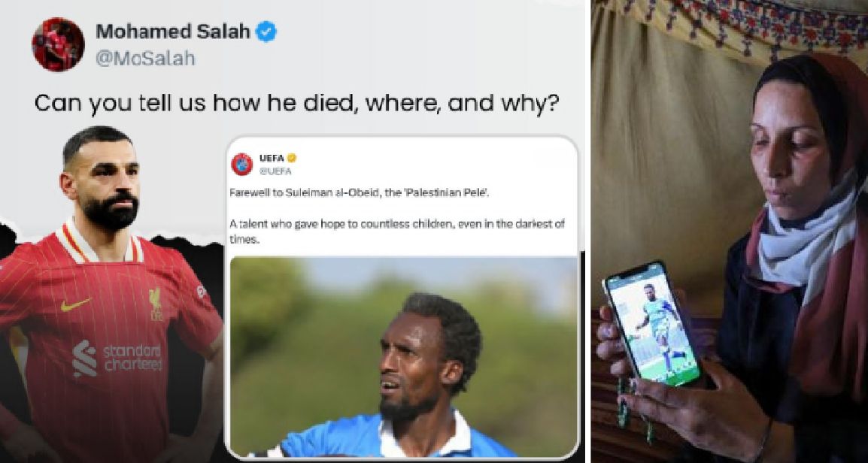Click the phone screen showing a footballer kicking

coord(651,325)
